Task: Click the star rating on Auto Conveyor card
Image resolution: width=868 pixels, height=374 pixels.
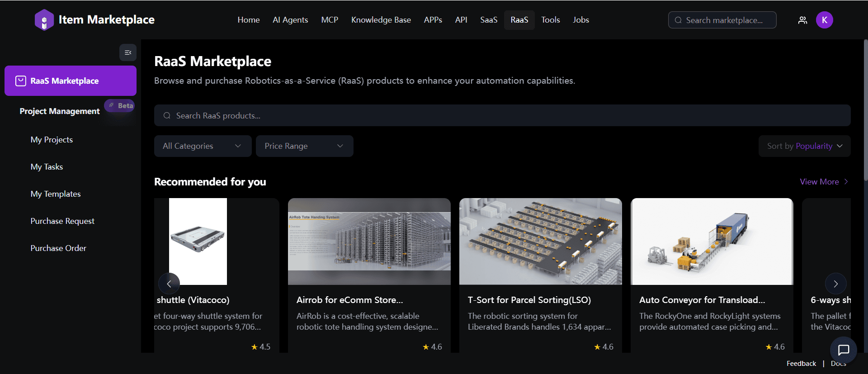Action: coord(775,347)
